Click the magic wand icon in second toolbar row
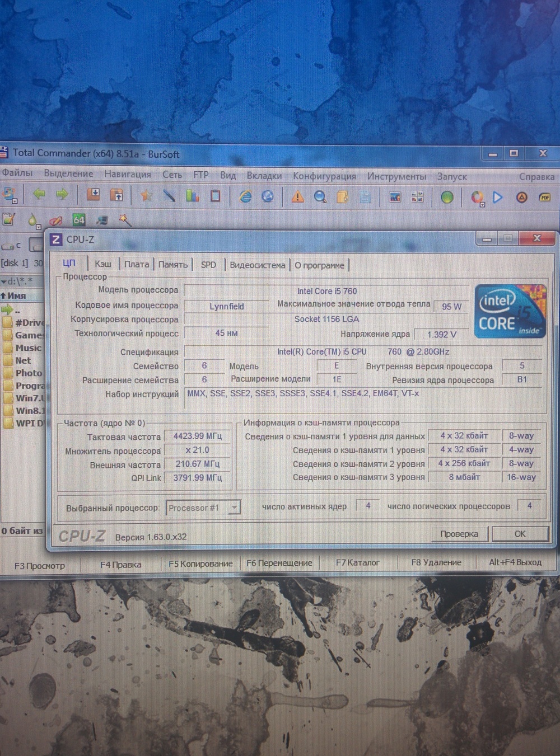The height and width of the screenshot is (756, 560). tap(124, 220)
